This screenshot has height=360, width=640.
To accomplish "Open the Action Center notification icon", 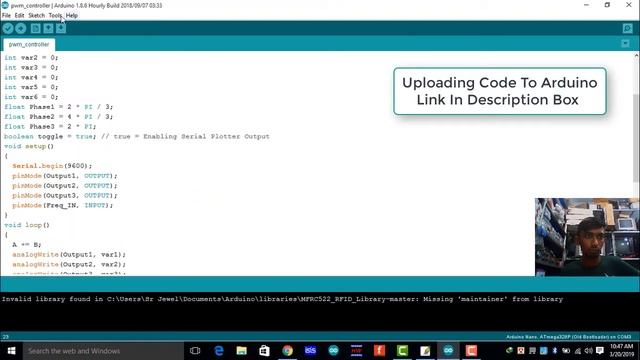I will (600, 351).
